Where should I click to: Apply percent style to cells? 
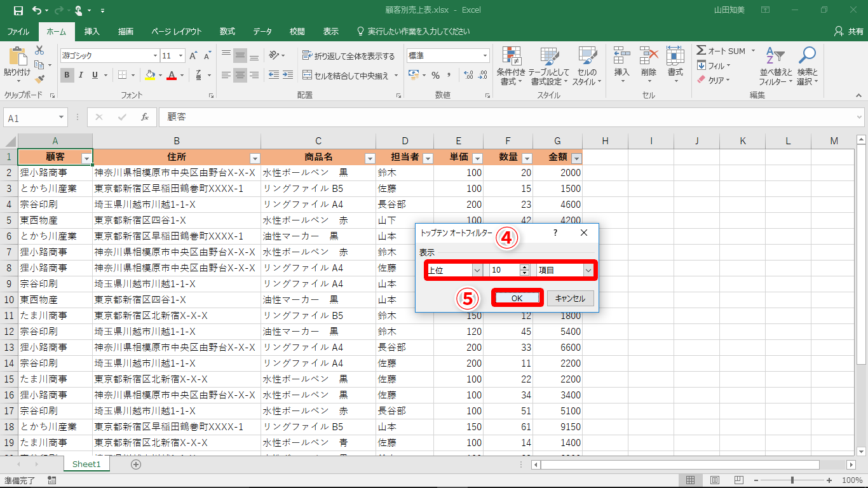[435, 75]
